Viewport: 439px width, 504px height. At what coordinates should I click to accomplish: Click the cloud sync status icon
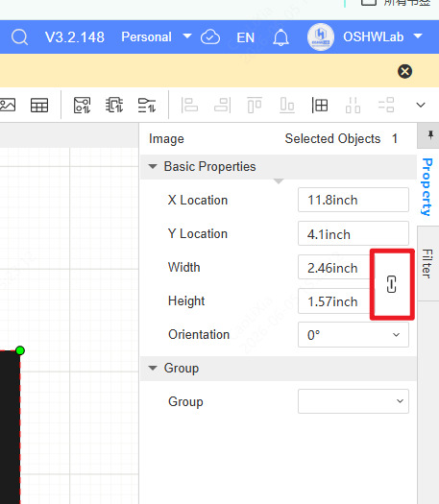(210, 37)
